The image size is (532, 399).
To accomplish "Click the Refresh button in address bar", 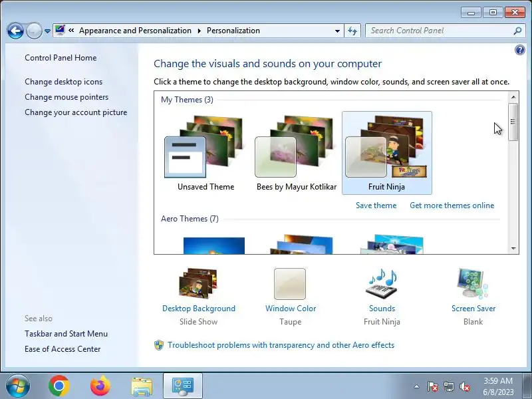I will pos(352,31).
